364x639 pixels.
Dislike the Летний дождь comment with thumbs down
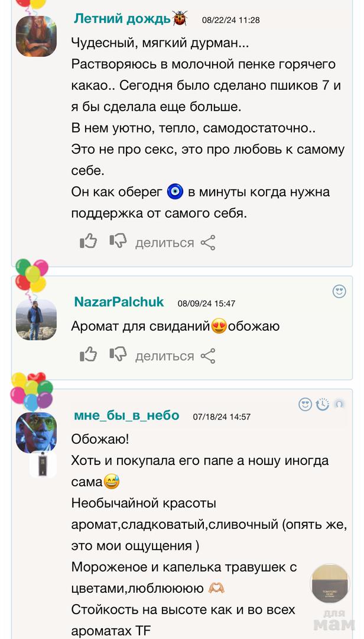[118, 241]
